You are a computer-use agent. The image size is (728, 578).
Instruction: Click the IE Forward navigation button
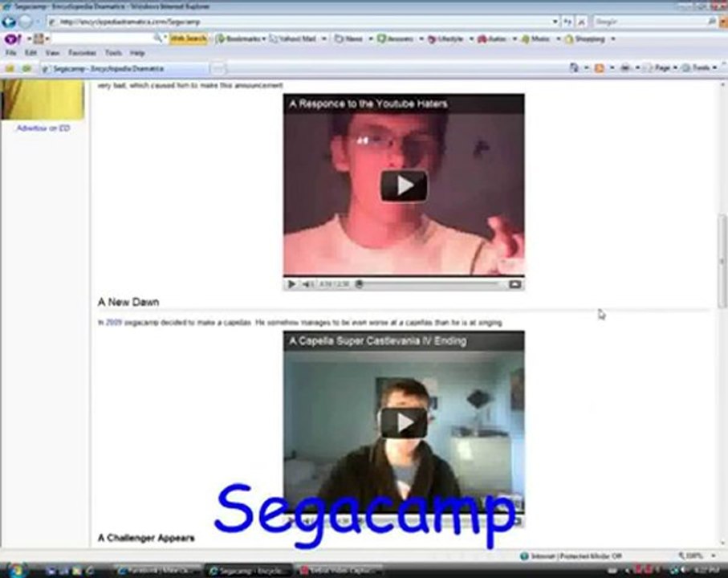point(26,22)
